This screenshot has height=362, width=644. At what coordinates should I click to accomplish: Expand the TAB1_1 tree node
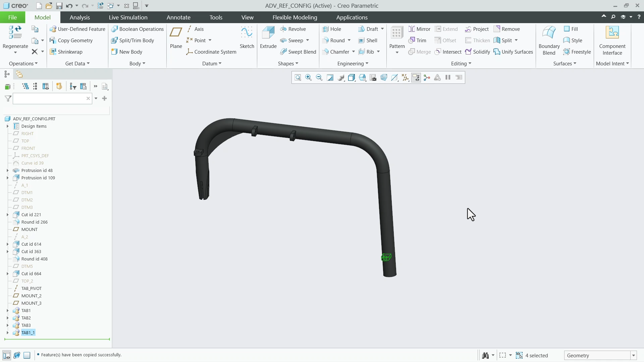[x=7, y=333]
